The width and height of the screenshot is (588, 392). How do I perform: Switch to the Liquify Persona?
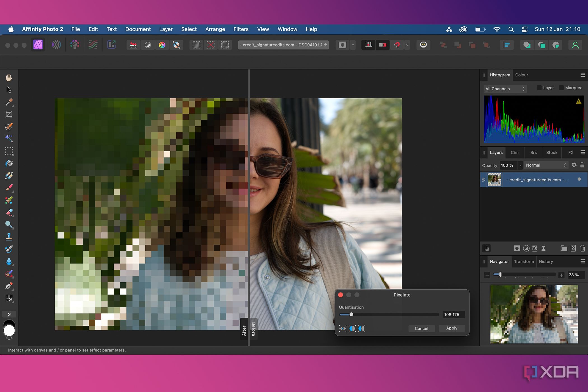tap(56, 45)
